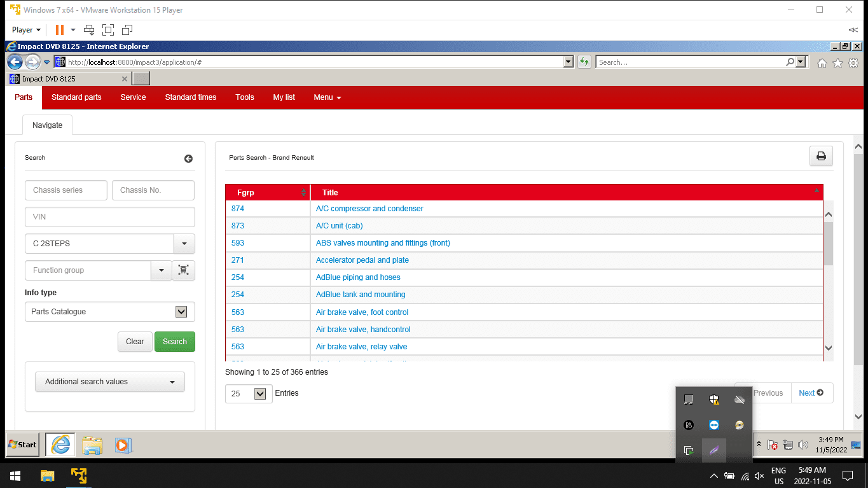Switch to the Service tab

click(133, 97)
